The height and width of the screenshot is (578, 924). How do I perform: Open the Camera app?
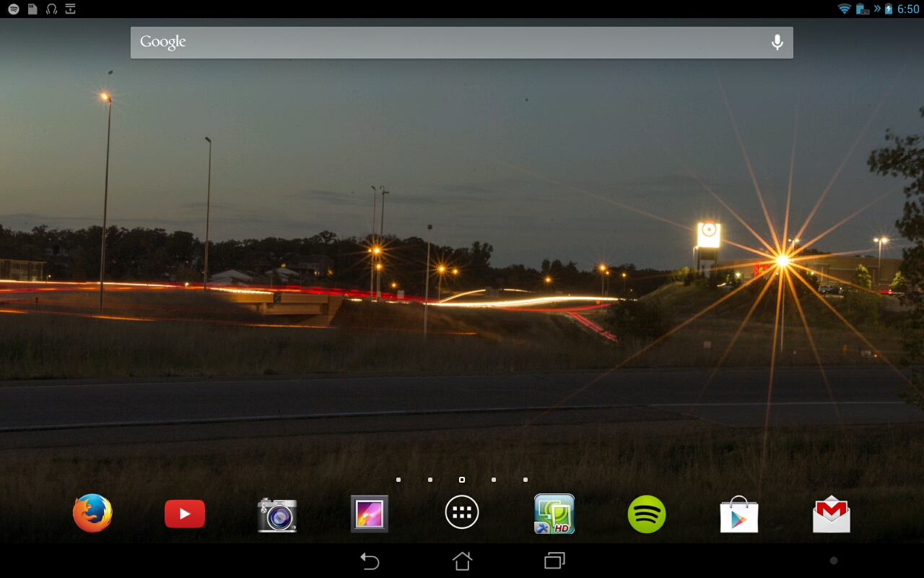(x=277, y=514)
